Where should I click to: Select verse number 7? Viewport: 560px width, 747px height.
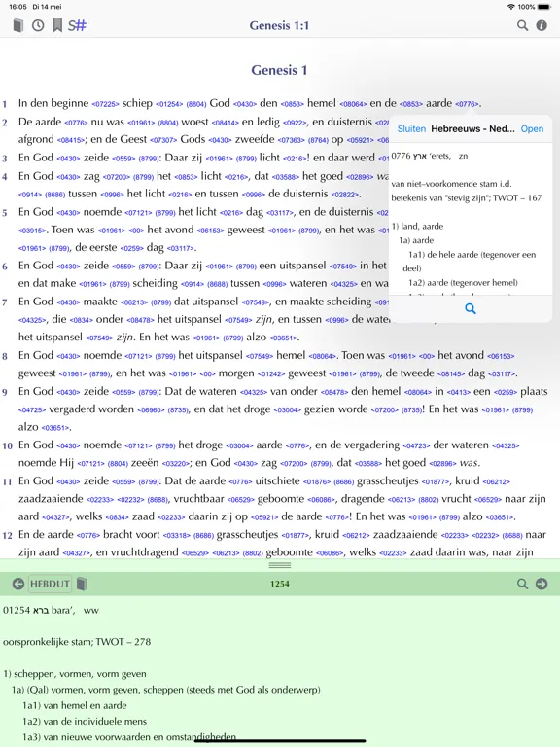click(5, 302)
